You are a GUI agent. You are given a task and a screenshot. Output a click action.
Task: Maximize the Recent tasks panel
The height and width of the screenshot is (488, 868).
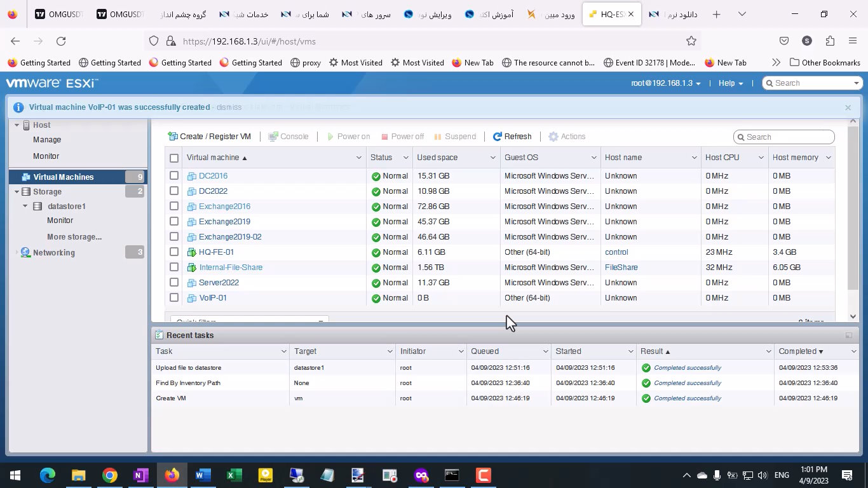click(x=848, y=335)
